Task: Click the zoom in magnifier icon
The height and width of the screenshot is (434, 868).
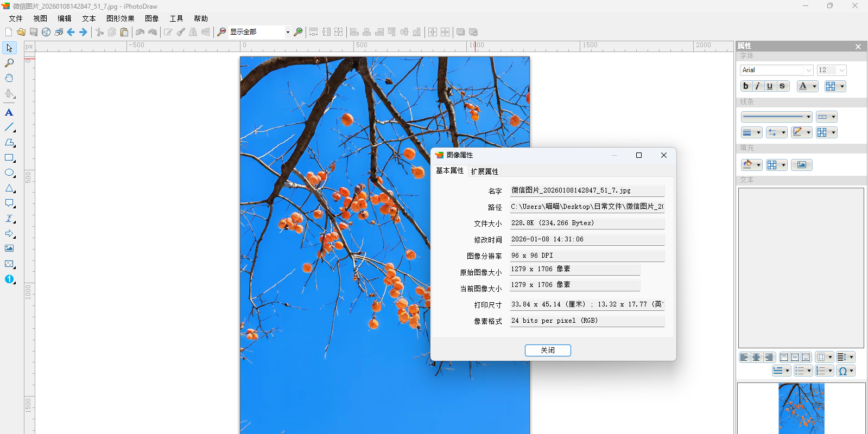Action: tap(298, 32)
